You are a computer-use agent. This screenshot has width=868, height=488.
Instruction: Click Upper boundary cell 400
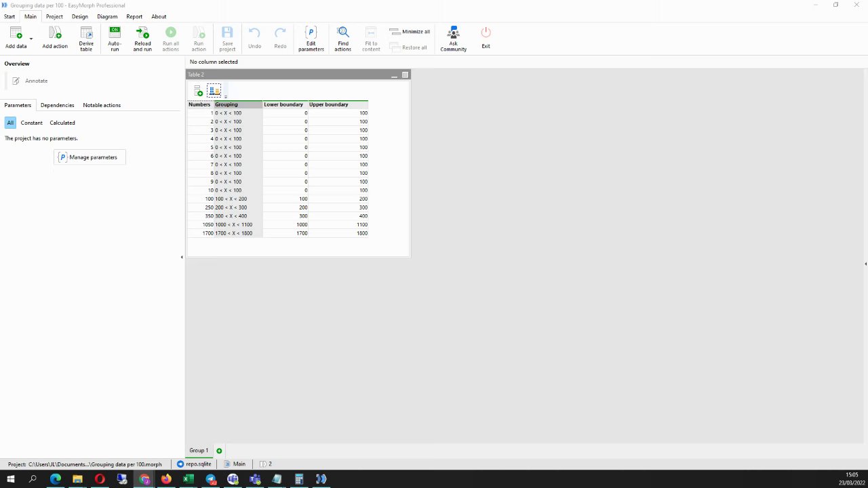click(338, 216)
